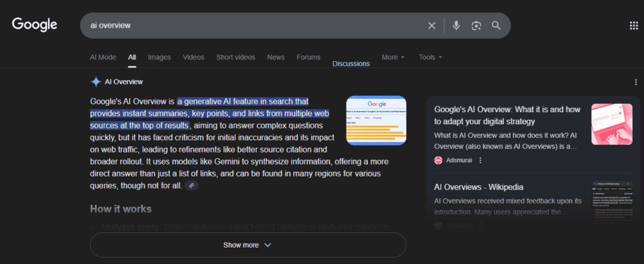Switch to the Forums tab

point(308,57)
